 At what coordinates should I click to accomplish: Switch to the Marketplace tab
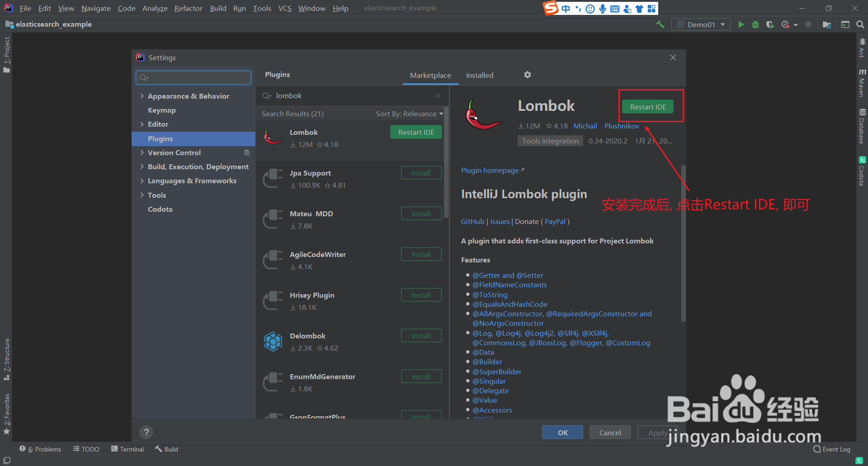430,75
